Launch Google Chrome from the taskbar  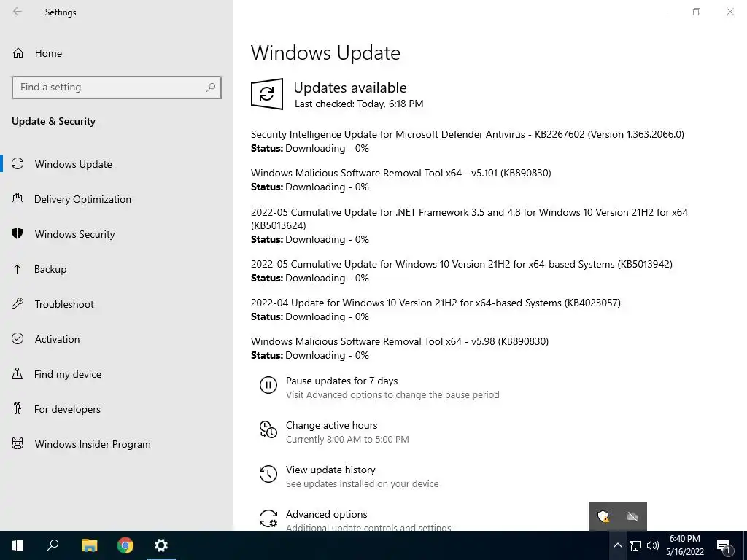point(125,545)
